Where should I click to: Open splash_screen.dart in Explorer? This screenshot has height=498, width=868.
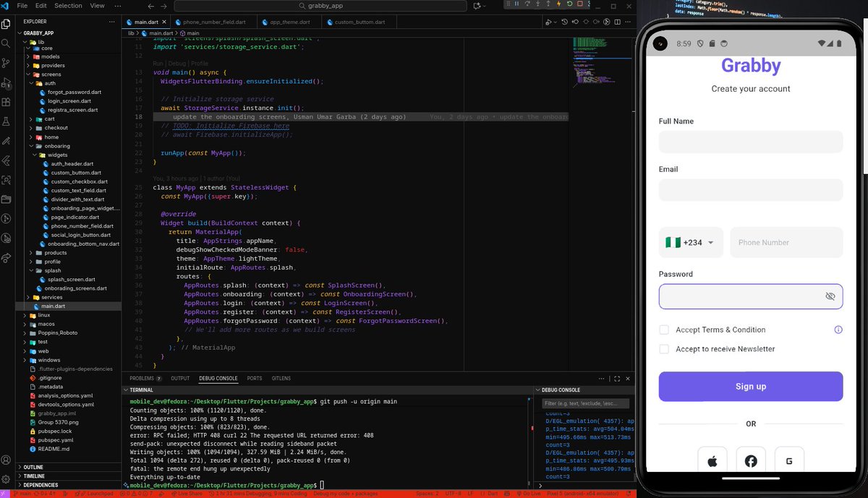point(72,279)
